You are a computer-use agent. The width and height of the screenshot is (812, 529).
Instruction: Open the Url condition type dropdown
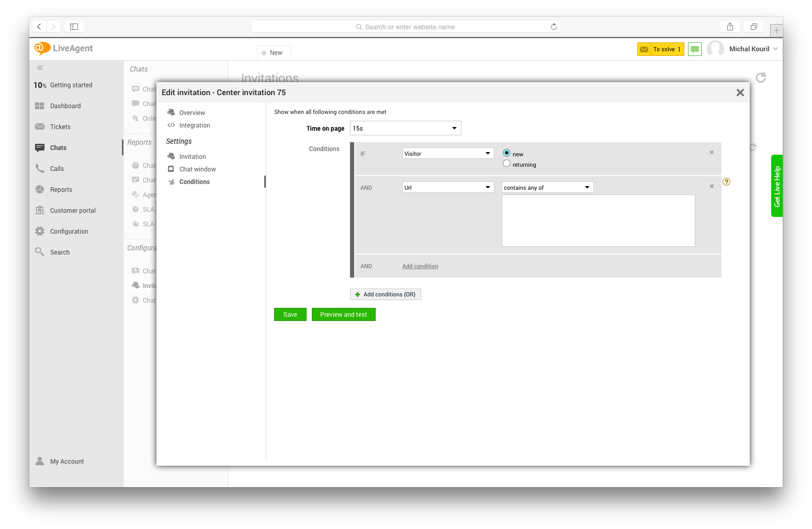click(448, 188)
